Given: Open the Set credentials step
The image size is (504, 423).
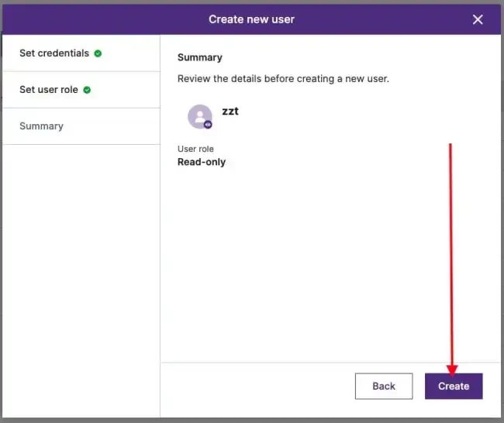Looking at the screenshot, I should click(81, 53).
